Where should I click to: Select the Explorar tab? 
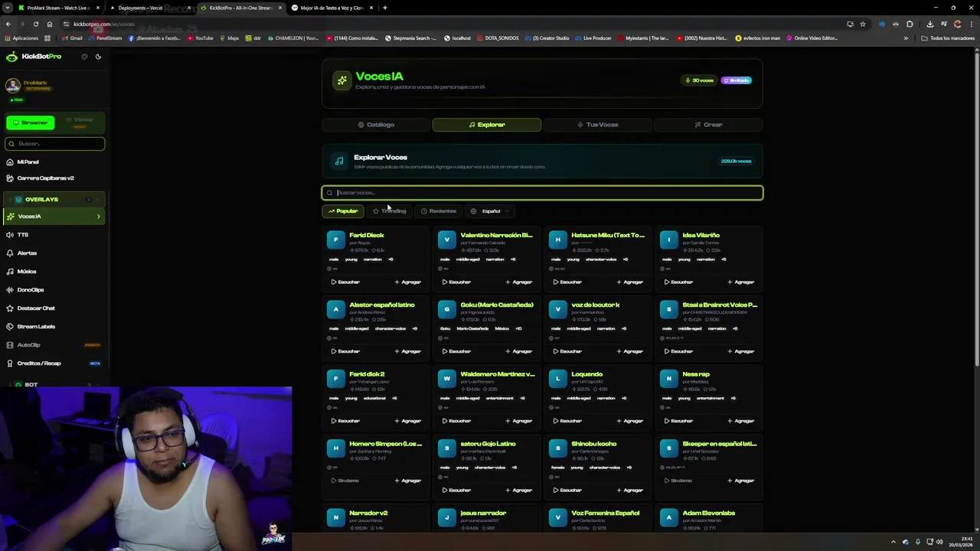tap(487, 125)
